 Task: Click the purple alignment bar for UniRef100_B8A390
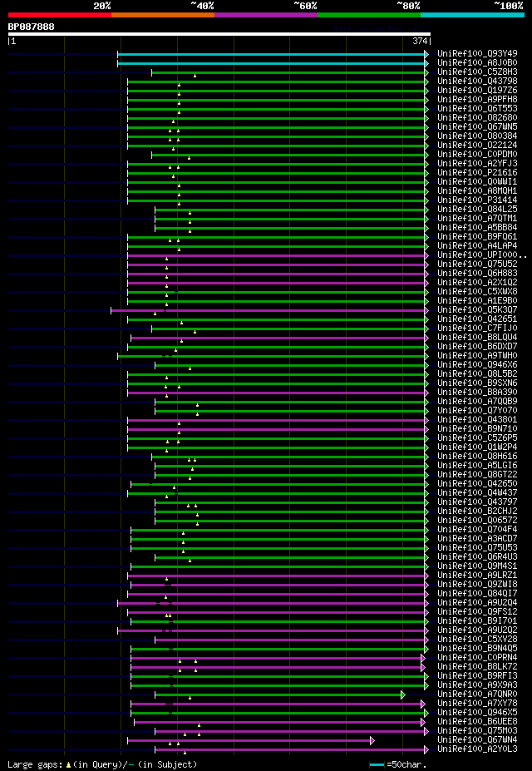pos(276,393)
